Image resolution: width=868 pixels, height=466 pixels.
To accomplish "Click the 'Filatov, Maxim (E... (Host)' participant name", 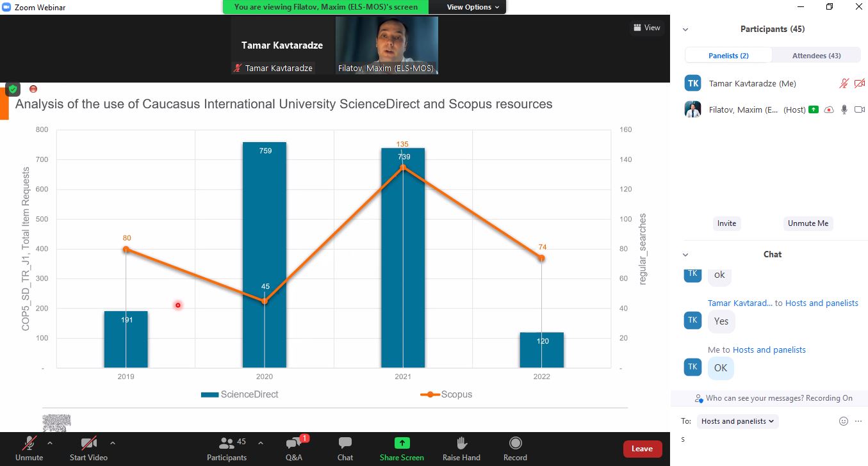I will pos(757,109).
